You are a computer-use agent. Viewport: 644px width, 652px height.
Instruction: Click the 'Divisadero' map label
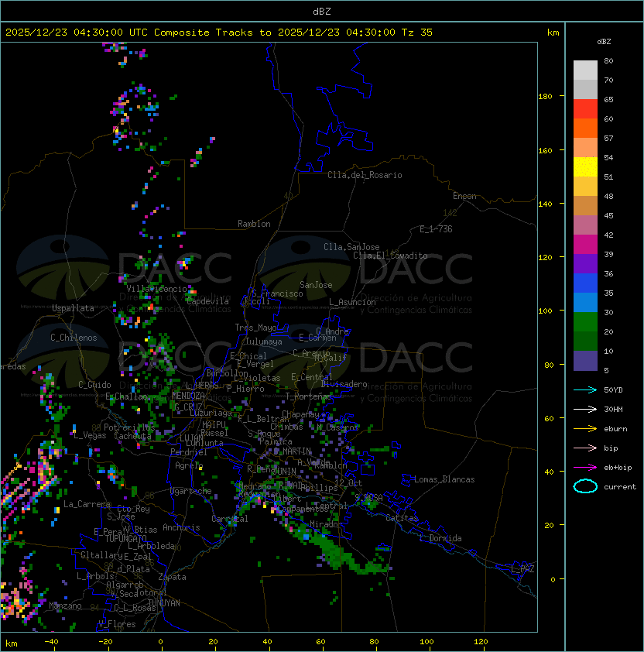344,384
